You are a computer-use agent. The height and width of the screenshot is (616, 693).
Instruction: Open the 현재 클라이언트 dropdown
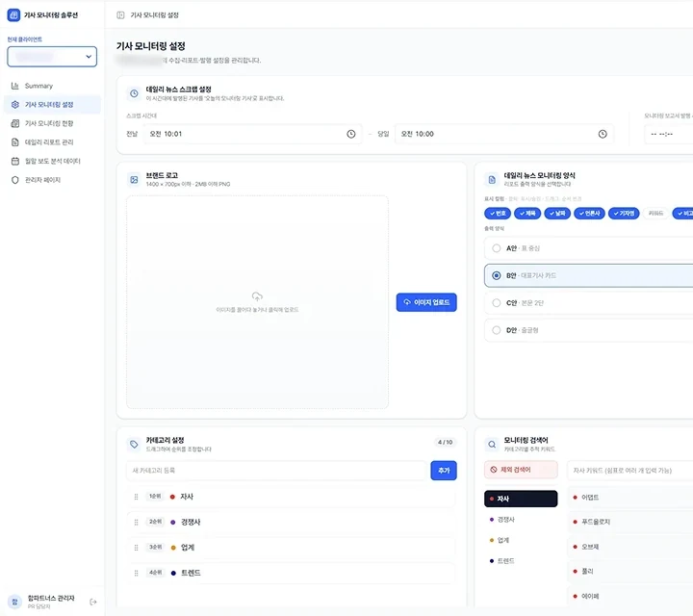52,57
